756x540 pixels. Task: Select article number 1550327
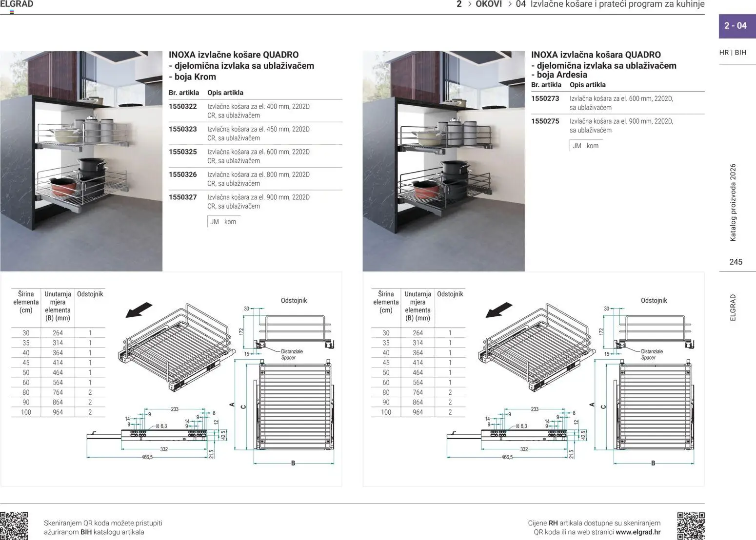coord(183,197)
